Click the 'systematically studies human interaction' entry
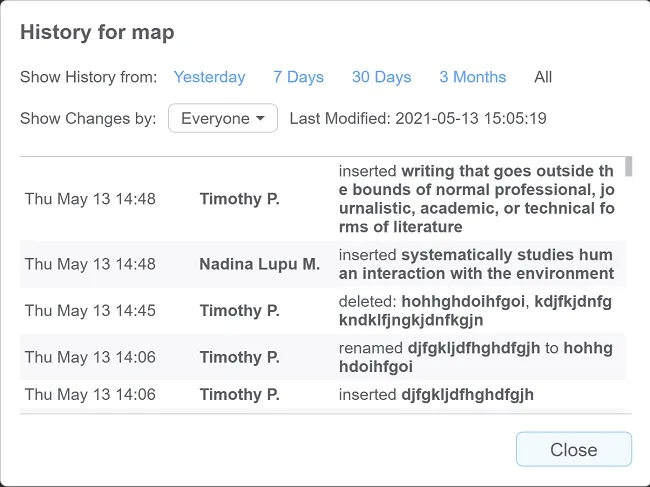 [476, 264]
